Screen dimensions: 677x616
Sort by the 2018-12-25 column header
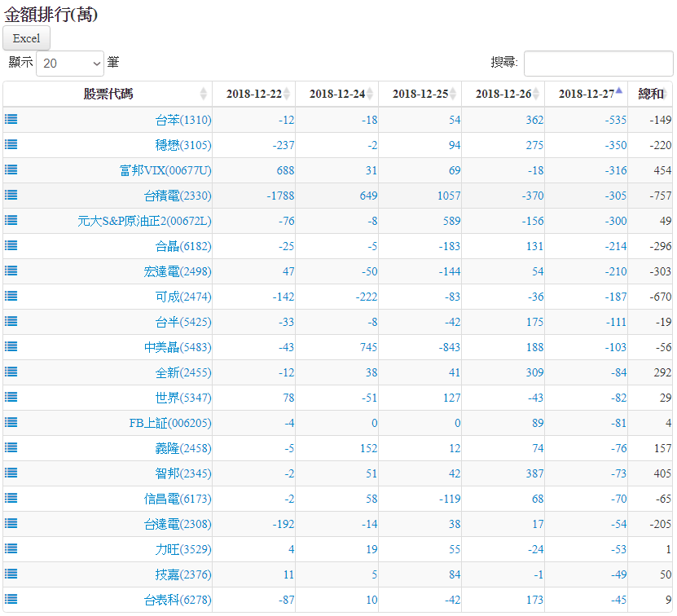coord(420,94)
